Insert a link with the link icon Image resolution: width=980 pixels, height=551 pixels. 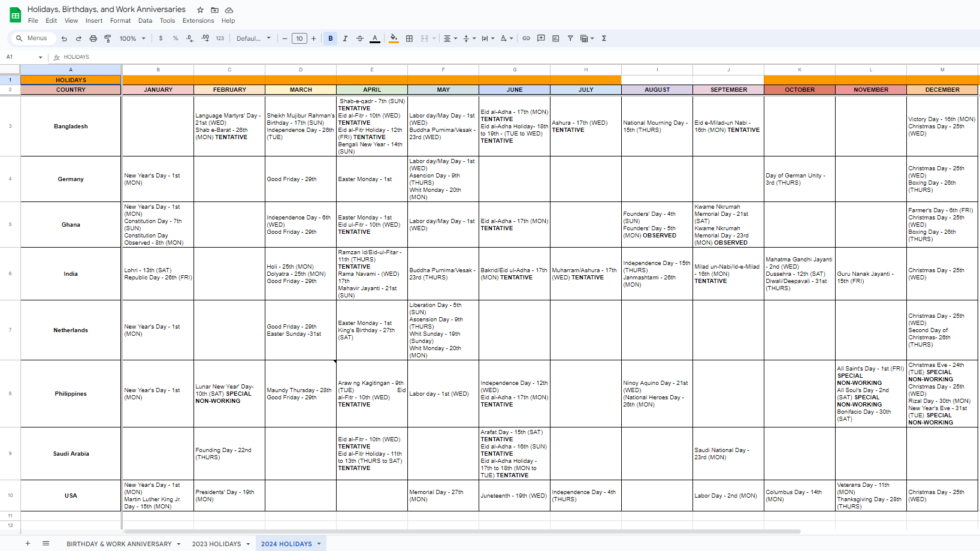[x=526, y=38]
